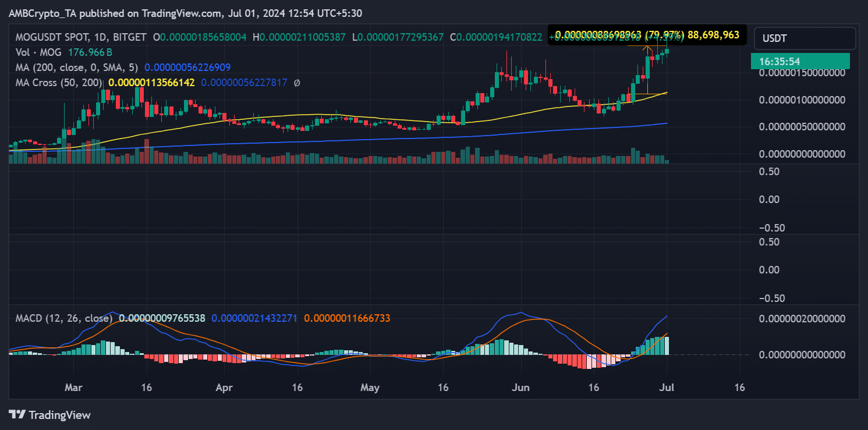Image resolution: width=868 pixels, height=430 pixels.
Task: Click the yellow MA Cross value 0.00000113566142
Action: click(151, 83)
